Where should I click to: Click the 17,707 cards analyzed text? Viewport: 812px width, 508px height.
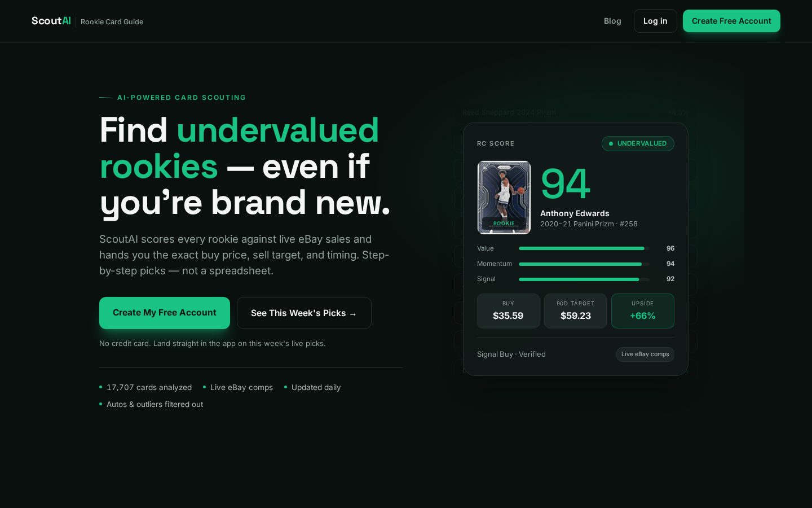149,387
